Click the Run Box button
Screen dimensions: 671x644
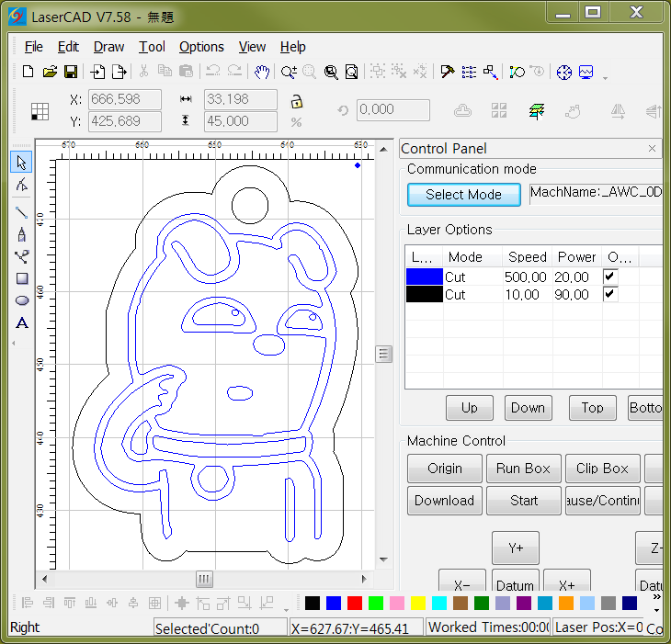pos(523,469)
